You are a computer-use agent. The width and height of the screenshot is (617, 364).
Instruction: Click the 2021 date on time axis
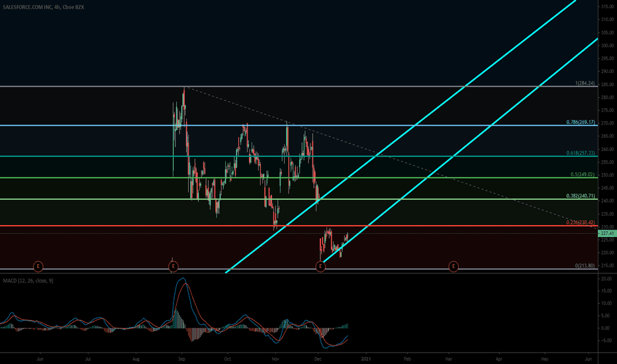[366, 359]
